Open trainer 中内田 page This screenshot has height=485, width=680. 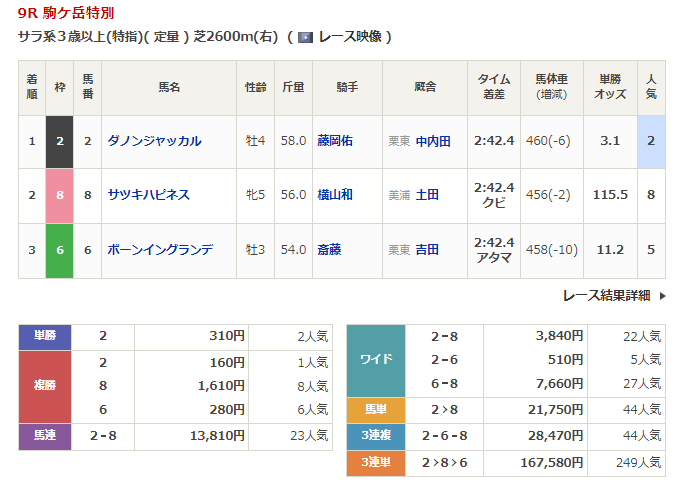click(433, 141)
